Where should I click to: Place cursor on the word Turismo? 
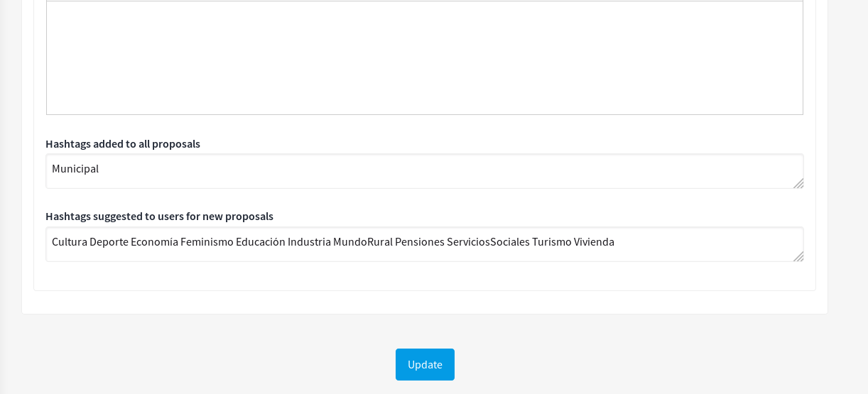point(552,242)
